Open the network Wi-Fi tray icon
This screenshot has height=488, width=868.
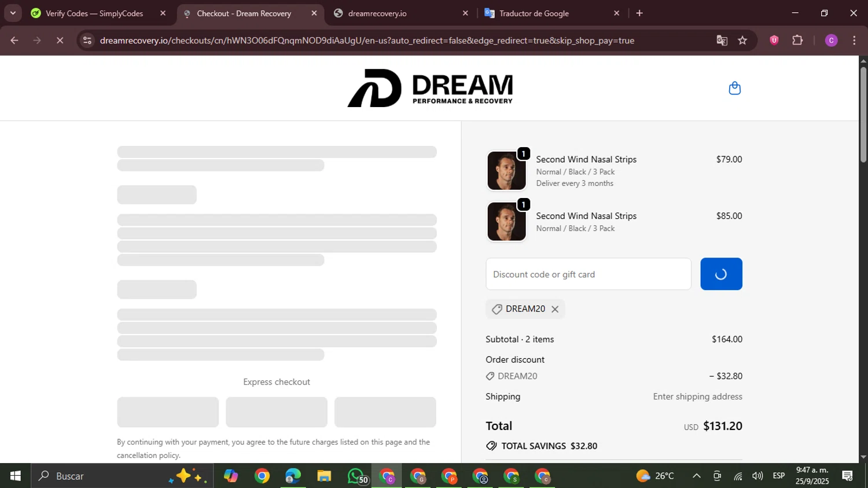coord(738,476)
